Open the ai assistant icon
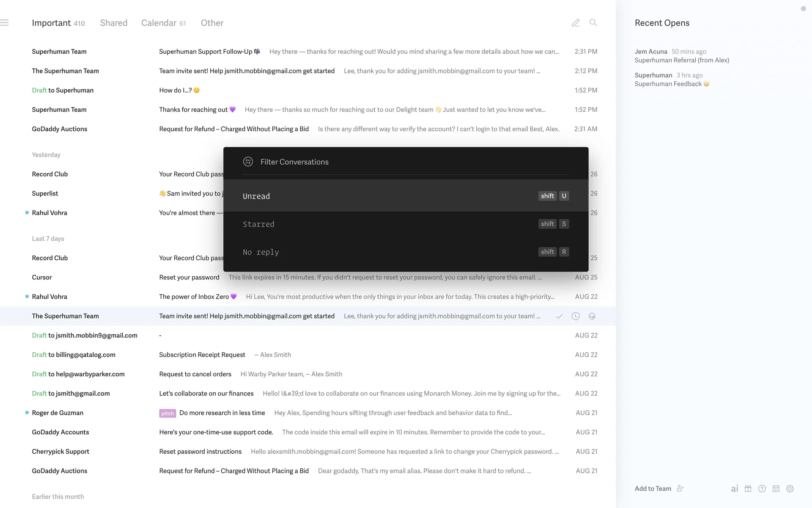The image size is (812, 508). pyautogui.click(x=735, y=489)
